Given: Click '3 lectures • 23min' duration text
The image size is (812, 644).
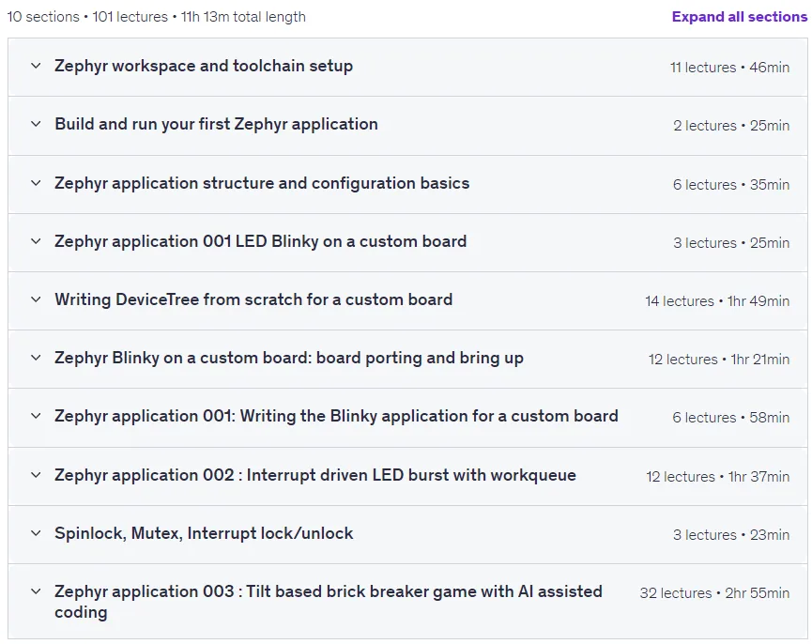Looking at the screenshot, I should point(731,534).
